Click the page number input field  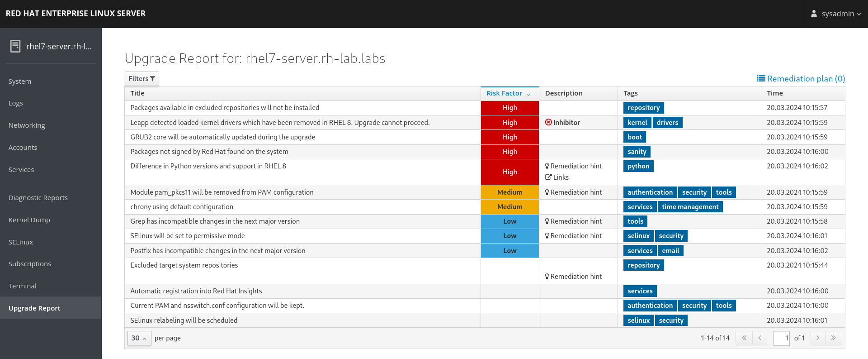click(x=781, y=338)
